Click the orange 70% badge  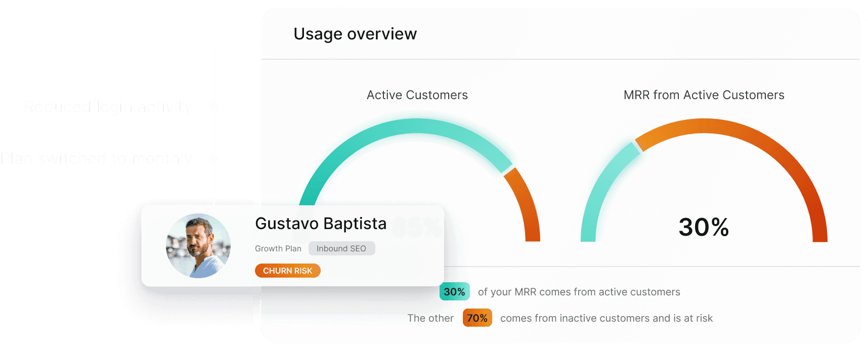click(477, 318)
